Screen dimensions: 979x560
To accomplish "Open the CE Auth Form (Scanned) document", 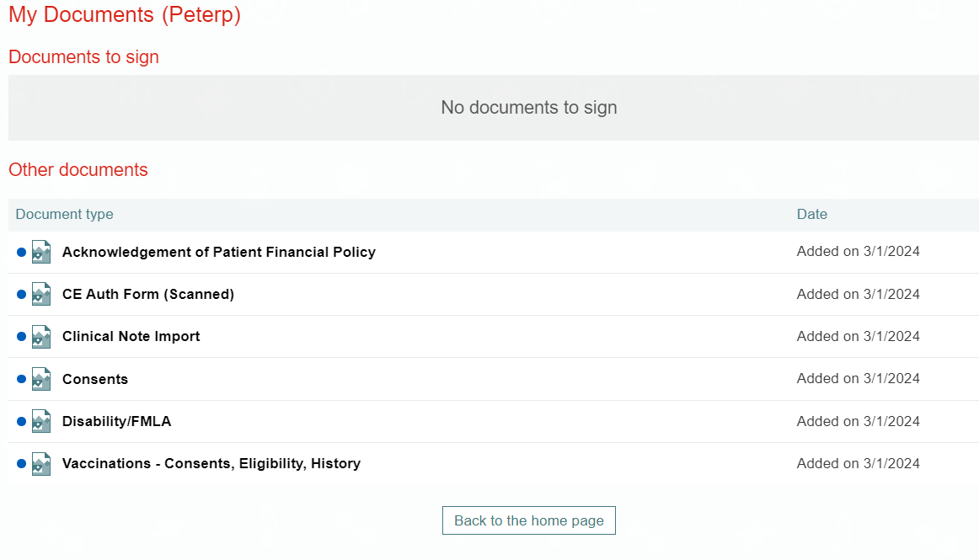I will pos(148,294).
